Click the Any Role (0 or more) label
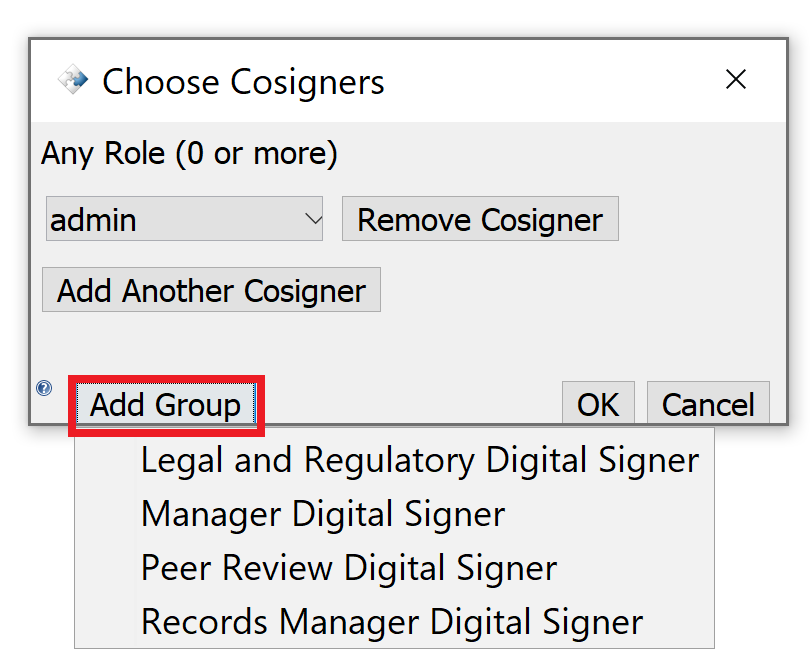 tap(190, 154)
